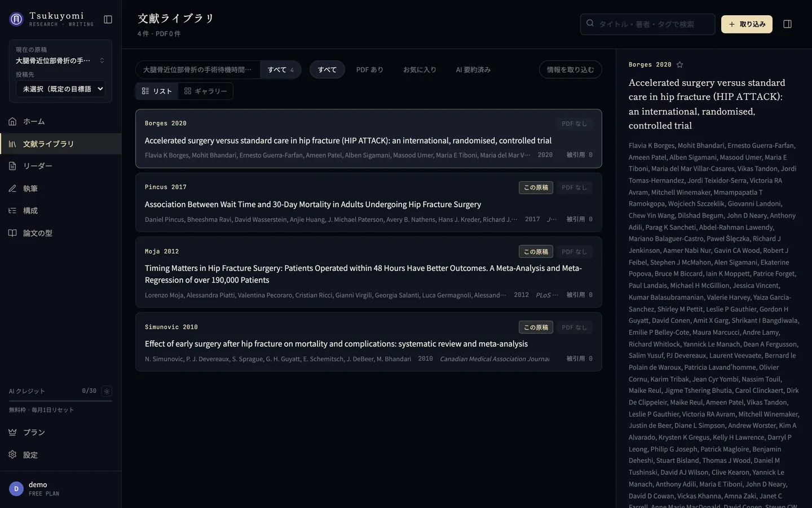The height and width of the screenshot is (508, 812).
Task: Select the すべて filter chip
Action: [327, 70]
